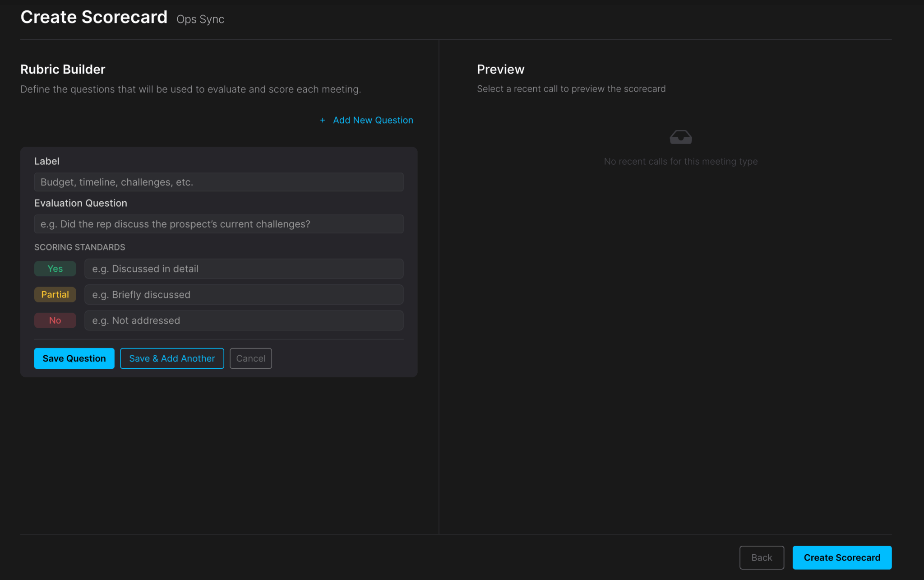Click the Create Scorecard button
The width and height of the screenshot is (924, 580).
click(x=841, y=557)
